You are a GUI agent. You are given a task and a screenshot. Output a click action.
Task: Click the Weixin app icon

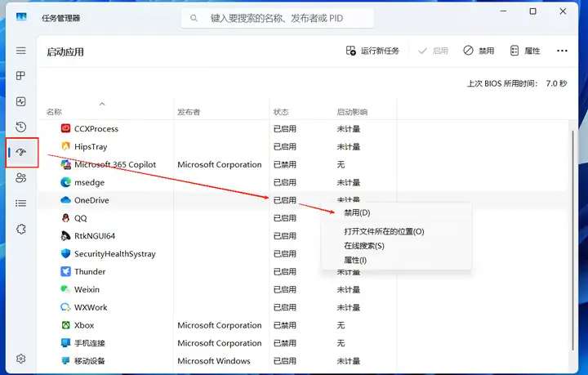[x=65, y=289]
